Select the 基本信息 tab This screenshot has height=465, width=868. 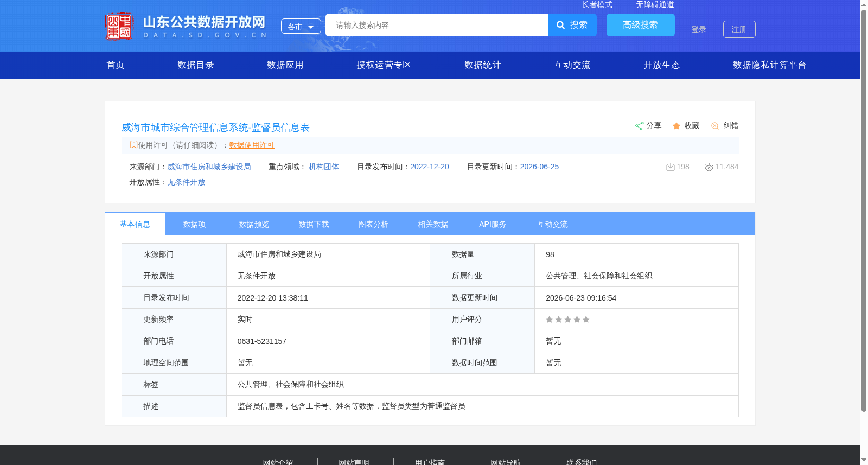coord(135,224)
